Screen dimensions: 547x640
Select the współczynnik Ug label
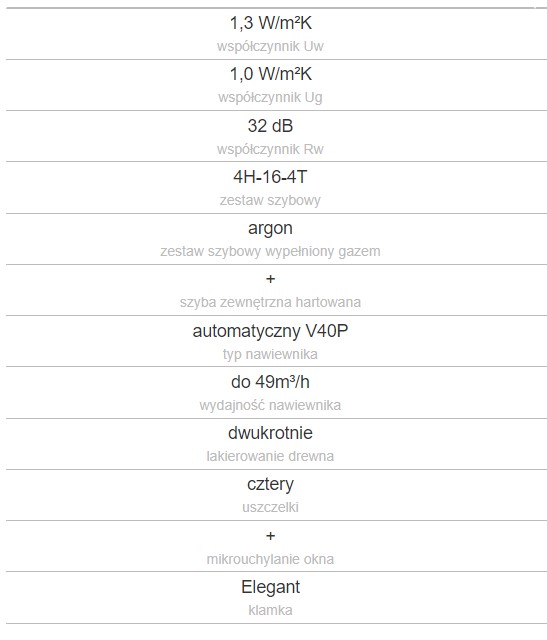(270, 98)
